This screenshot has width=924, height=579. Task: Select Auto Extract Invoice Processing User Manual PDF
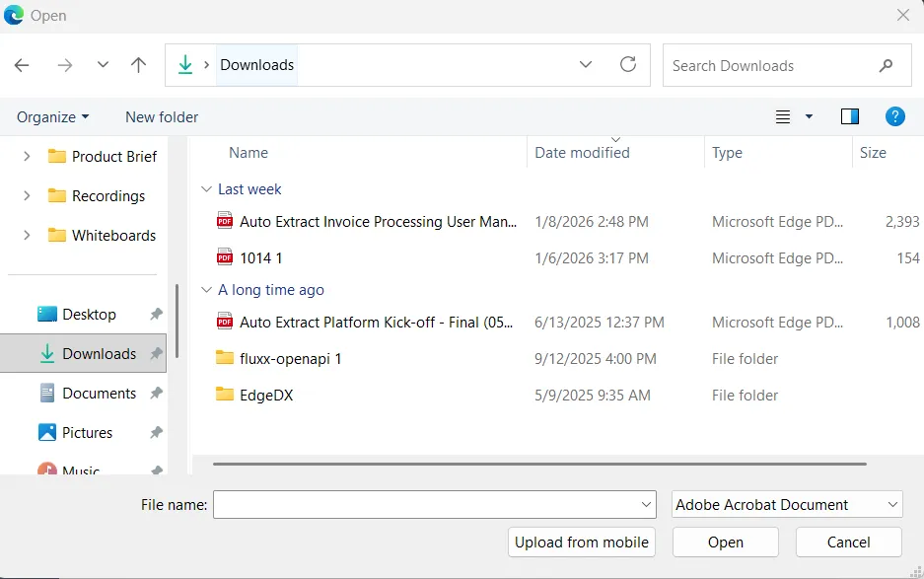click(378, 222)
